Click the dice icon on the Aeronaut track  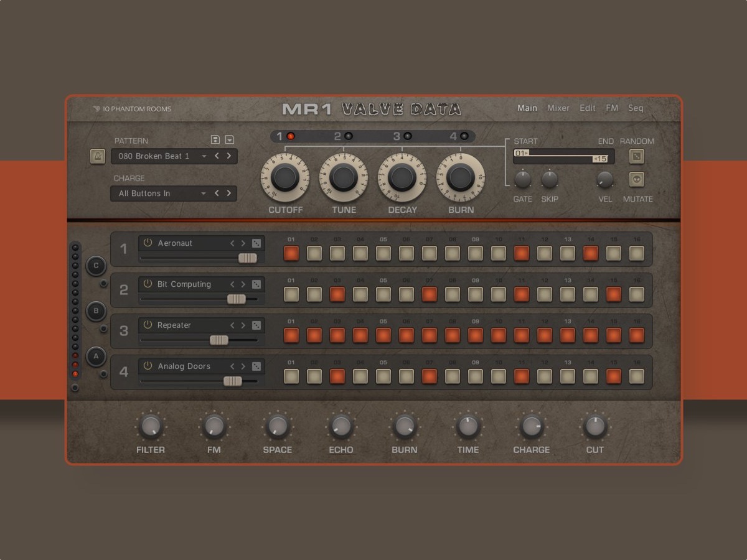tap(257, 243)
